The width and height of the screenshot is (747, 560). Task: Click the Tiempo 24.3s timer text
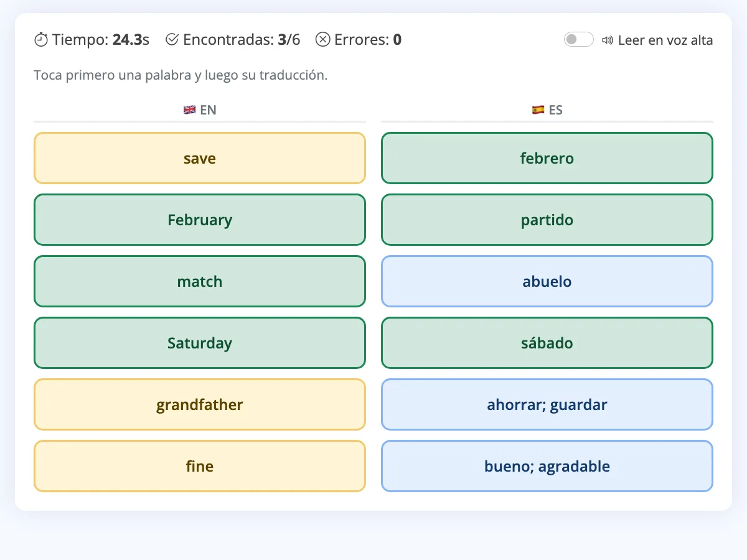tap(101, 40)
